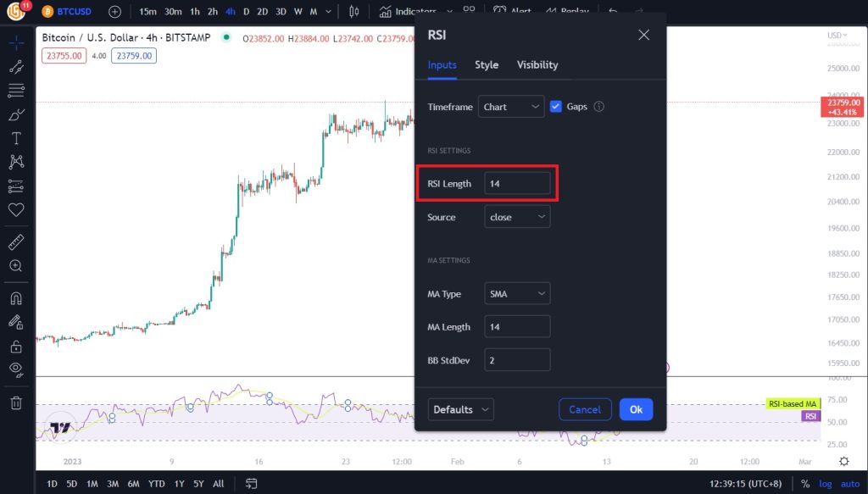This screenshot has width=868, height=494.
Task: Select the crosshair cursor tool
Action: (x=16, y=41)
